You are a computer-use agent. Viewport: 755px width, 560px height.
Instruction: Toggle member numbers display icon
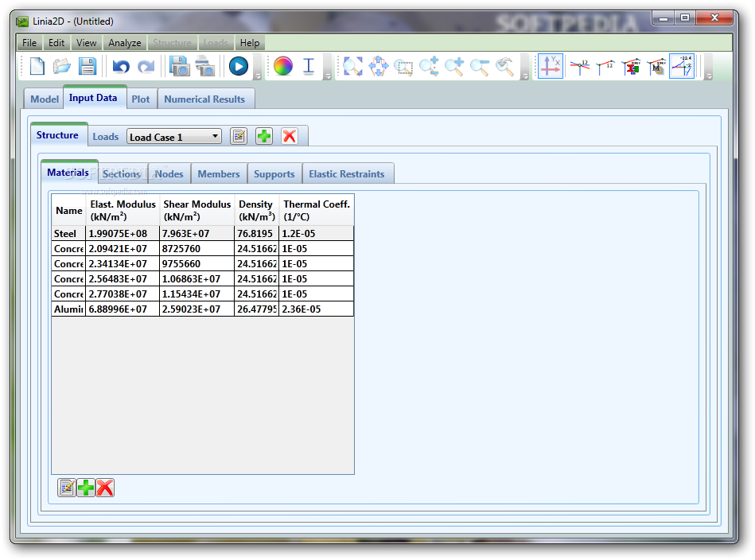coord(605,67)
